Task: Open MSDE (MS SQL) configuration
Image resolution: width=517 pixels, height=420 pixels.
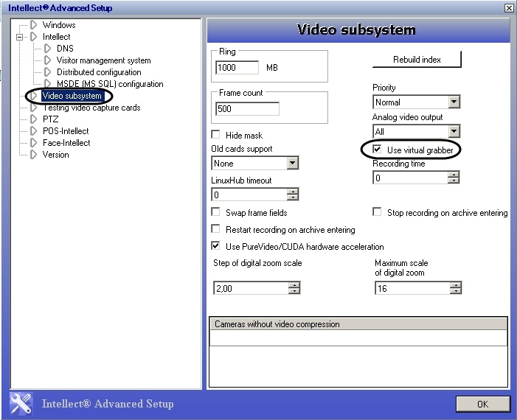Action: pyautogui.click(x=110, y=84)
